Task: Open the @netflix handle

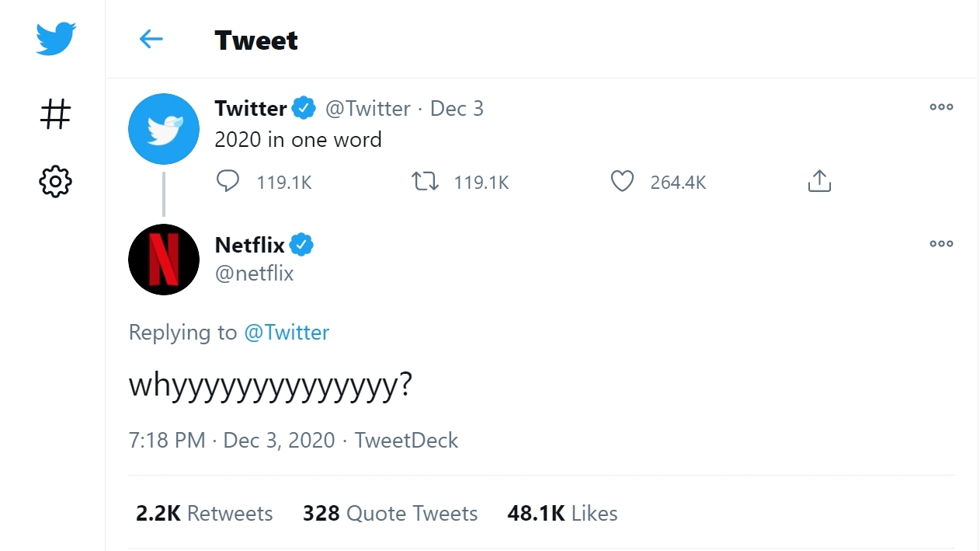Action: pos(255,274)
